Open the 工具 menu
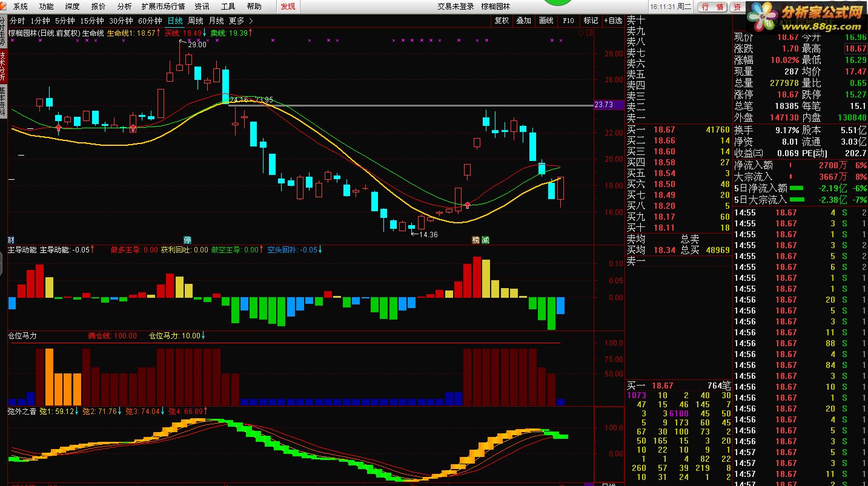 click(228, 7)
